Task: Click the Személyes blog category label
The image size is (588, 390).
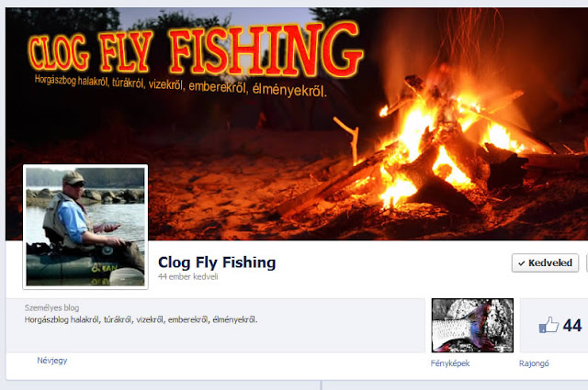Action: 51,308
